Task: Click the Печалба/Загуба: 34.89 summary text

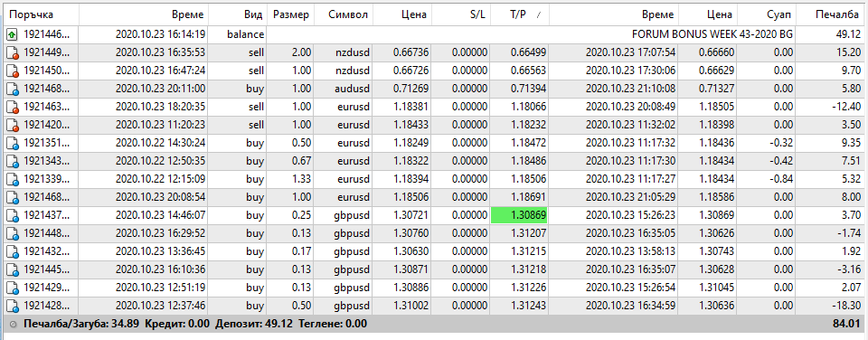Action: pyautogui.click(x=82, y=324)
